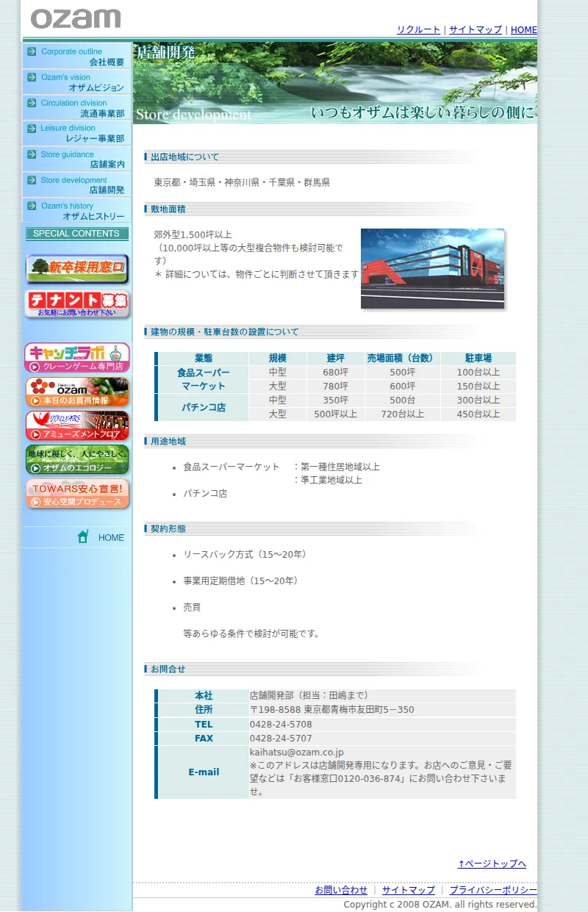Viewport: 588px width, 912px height.
Task: Click the テナント募集 banner
Action: (77, 304)
